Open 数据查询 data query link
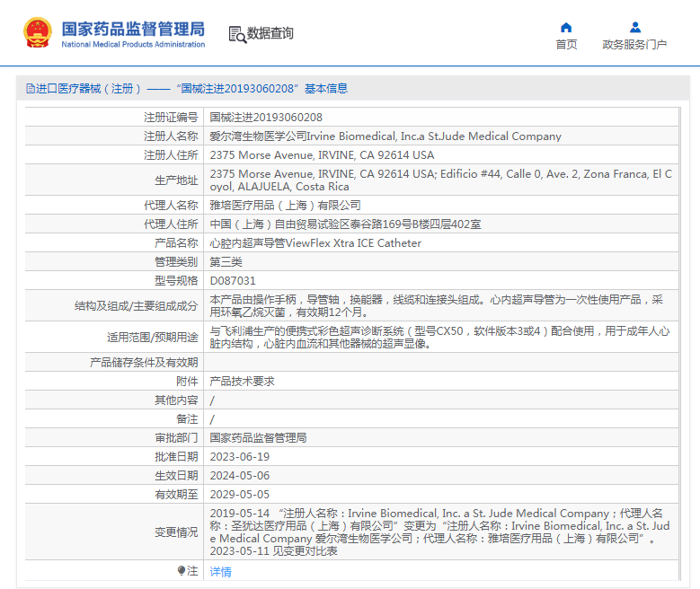The image size is (700, 589). [x=270, y=33]
